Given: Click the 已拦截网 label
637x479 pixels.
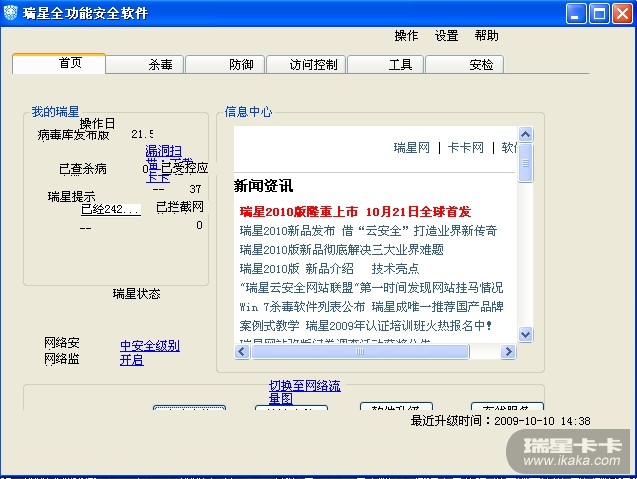Looking at the screenshot, I should (x=180, y=207).
